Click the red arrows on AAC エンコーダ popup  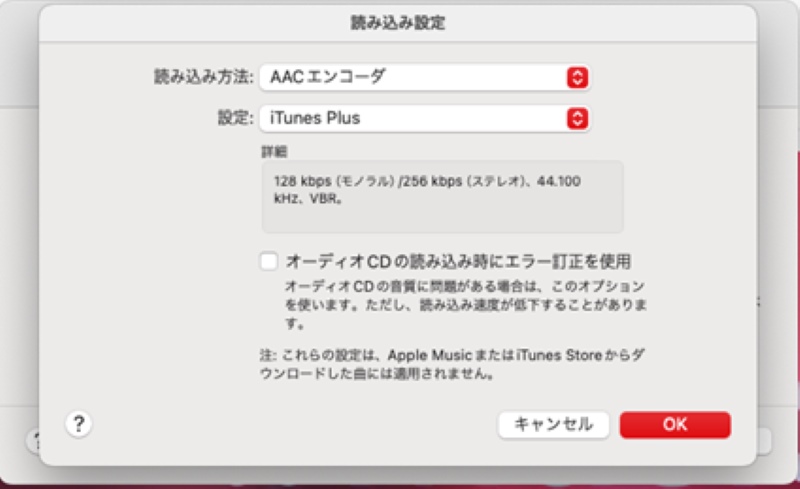[576, 77]
